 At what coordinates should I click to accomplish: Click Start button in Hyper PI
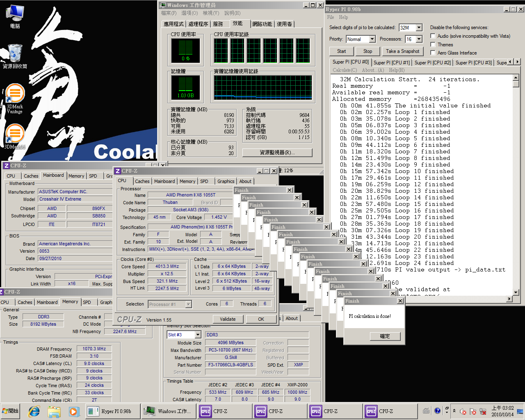(342, 51)
